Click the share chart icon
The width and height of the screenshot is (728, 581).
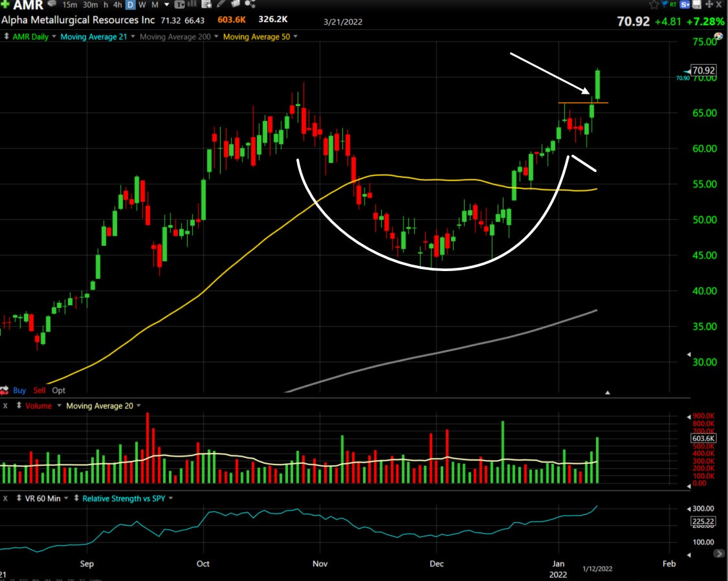pyautogui.click(x=250, y=4)
